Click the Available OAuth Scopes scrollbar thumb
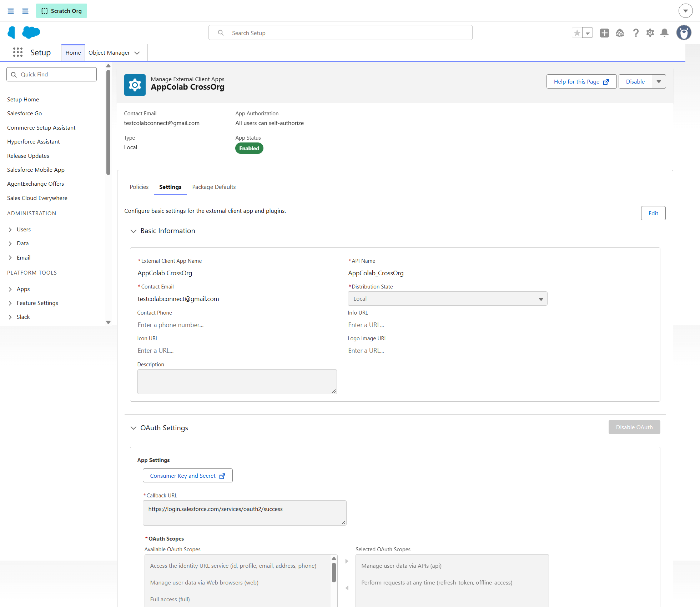The image size is (700, 607). 334,572
